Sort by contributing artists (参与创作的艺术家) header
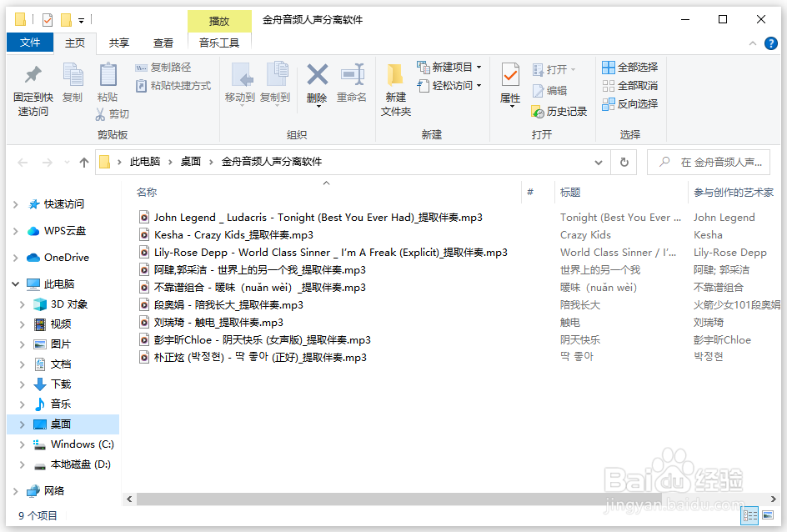 coord(734,193)
